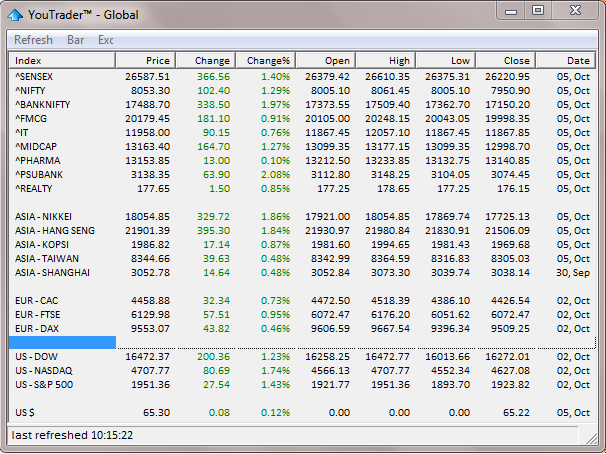Maximize the YouTrader window
This screenshot has width=606, height=454.
coord(538,11)
